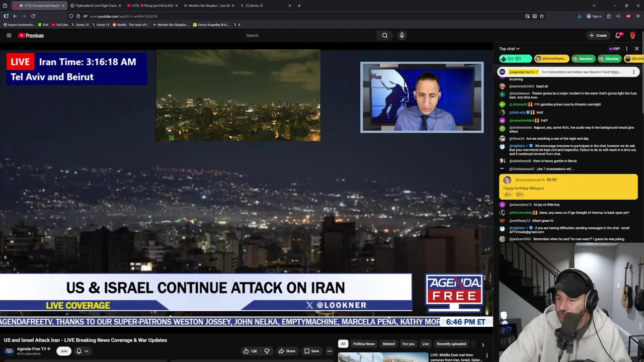Viewport: 644px width, 362px height.
Task: Open the list all tabs chevron
Action: (594, 6)
